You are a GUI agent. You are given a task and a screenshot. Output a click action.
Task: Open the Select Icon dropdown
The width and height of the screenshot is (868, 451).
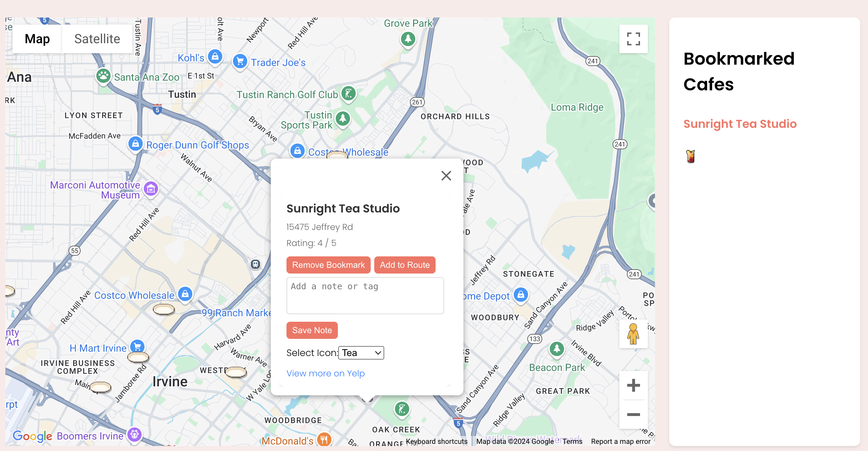[361, 353]
